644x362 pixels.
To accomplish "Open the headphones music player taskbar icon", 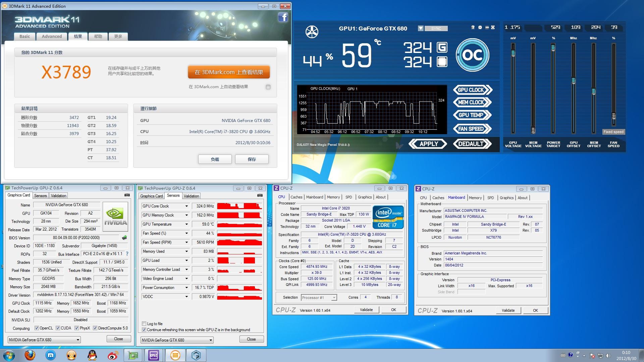I will [x=71, y=355].
